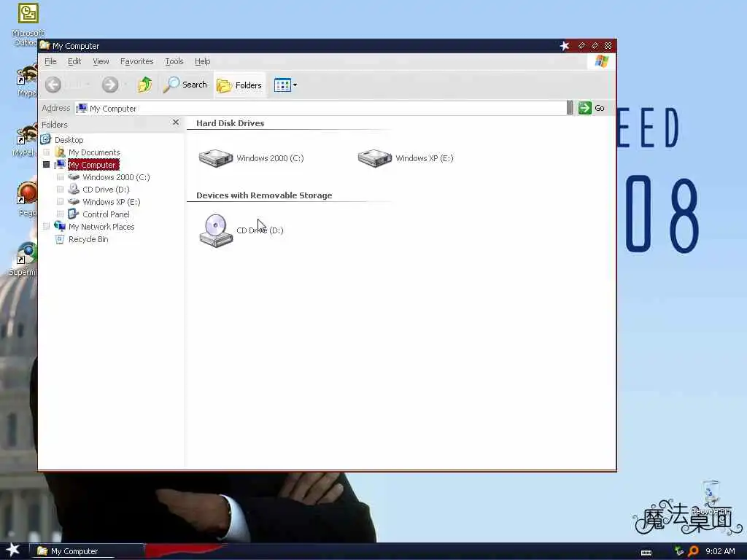The height and width of the screenshot is (560, 747).
Task: Click the 9:02 AM clock
Action: click(x=720, y=551)
